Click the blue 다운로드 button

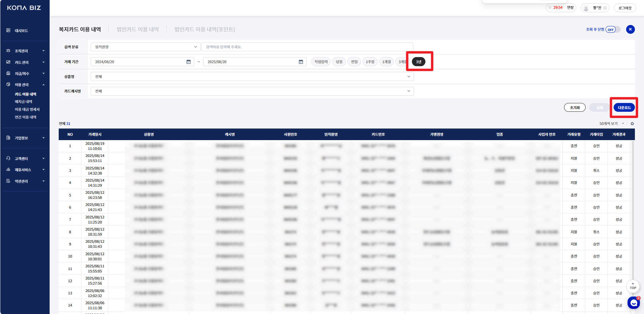(x=624, y=108)
